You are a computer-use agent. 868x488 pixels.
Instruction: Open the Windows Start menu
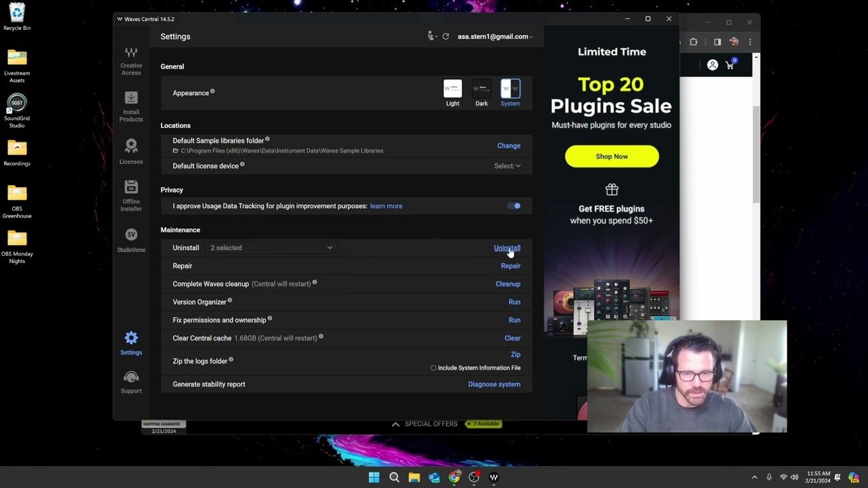click(374, 477)
